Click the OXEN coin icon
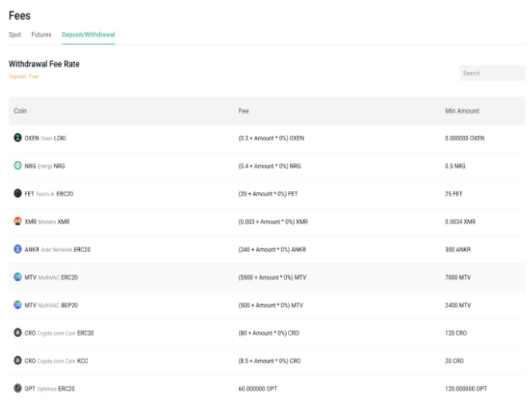 coord(18,137)
